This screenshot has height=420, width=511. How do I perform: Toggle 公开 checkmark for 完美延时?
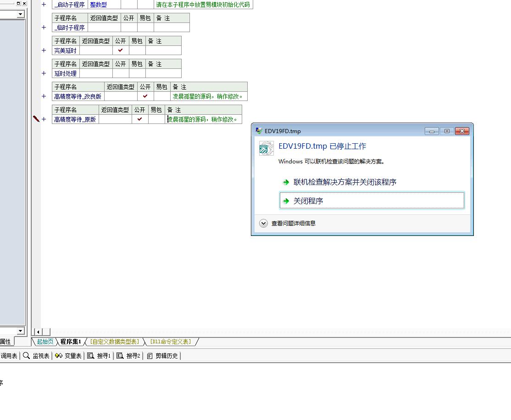coord(121,50)
